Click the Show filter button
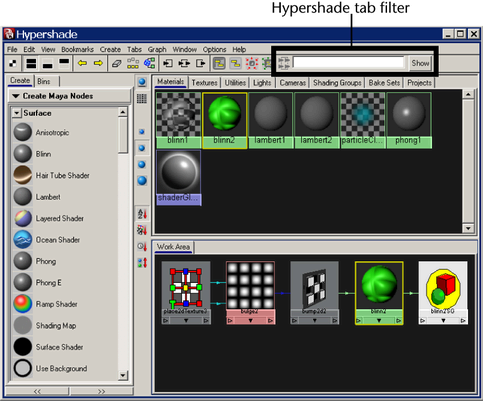 (x=420, y=63)
